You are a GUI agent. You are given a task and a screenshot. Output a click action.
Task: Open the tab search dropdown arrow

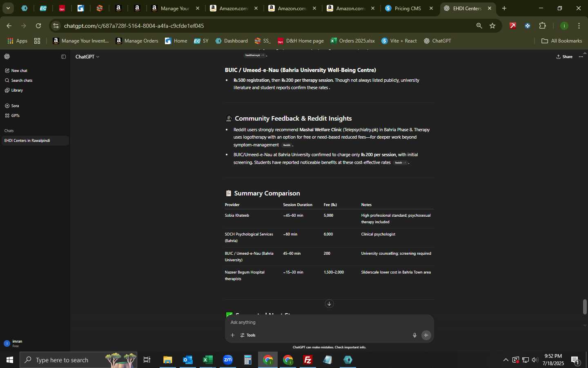click(8, 8)
